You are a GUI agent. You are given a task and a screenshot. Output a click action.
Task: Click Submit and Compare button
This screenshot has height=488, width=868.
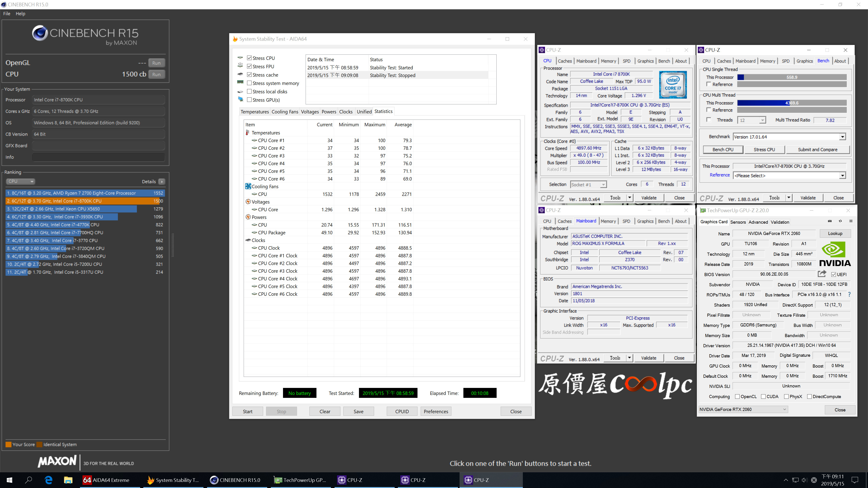click(x=817, y=150)
